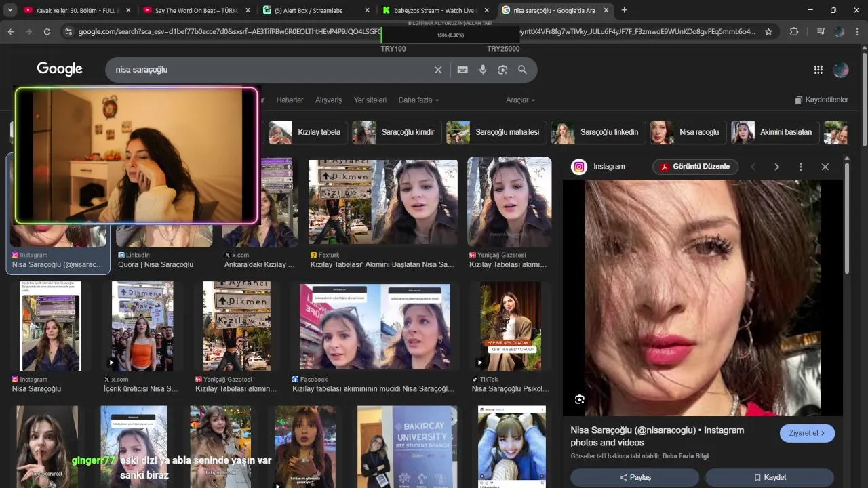Select the Akımını başlatan suggestion chip
Viewport: 868px width, 488px height.
tap(775, 132)
